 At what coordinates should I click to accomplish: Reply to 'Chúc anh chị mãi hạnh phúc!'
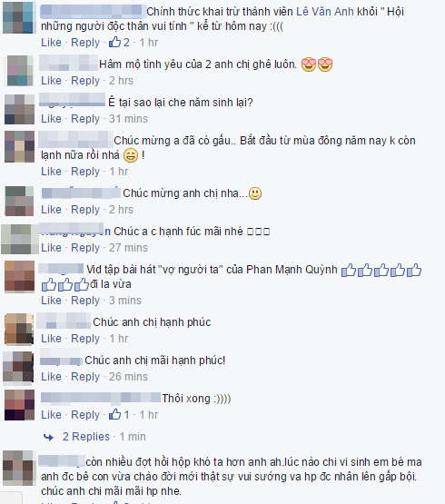tap(85, 377)
